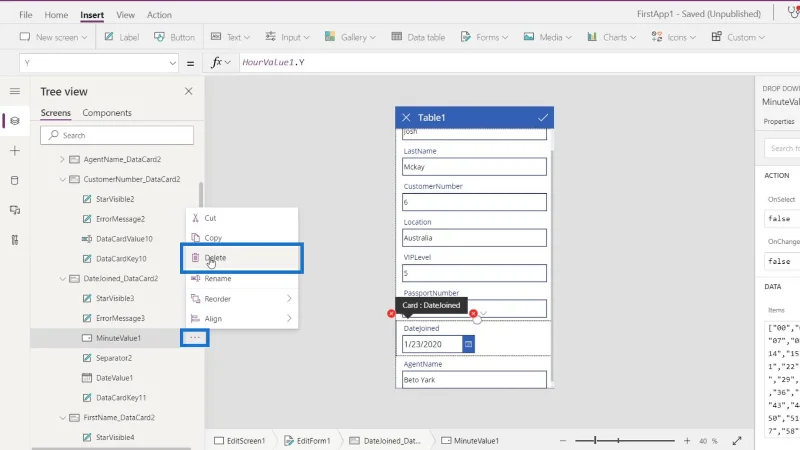Switch to the Components tab

coord(107,113)
